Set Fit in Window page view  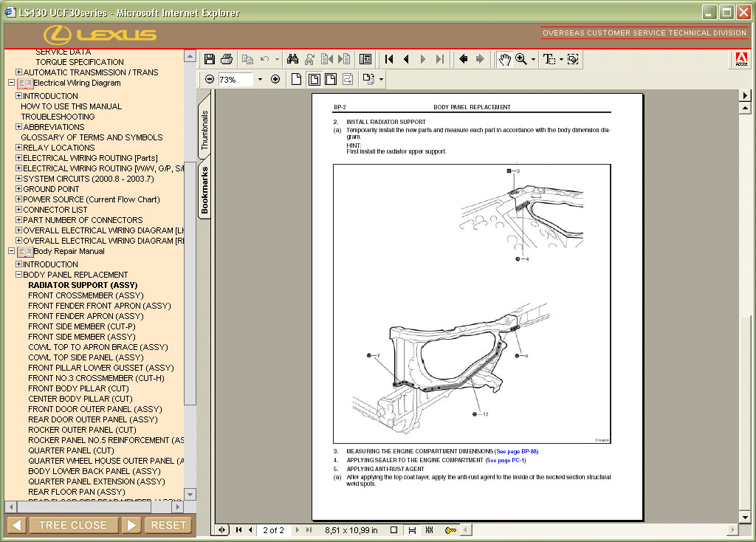(x=314, y=79)
